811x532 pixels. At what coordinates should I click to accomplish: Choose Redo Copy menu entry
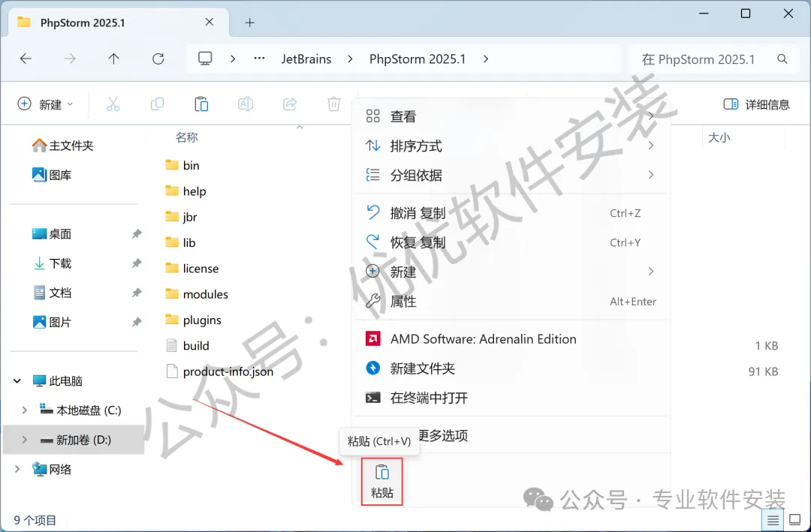(x=511, y=242)
